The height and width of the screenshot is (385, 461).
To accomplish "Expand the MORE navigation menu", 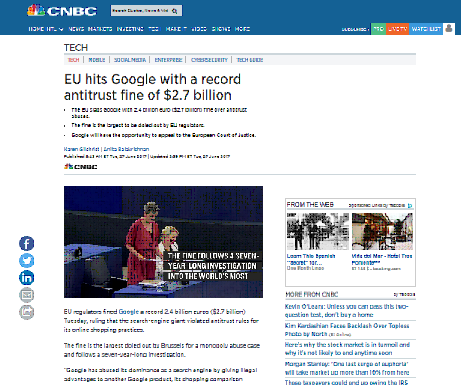I will [x=242, y=29].
